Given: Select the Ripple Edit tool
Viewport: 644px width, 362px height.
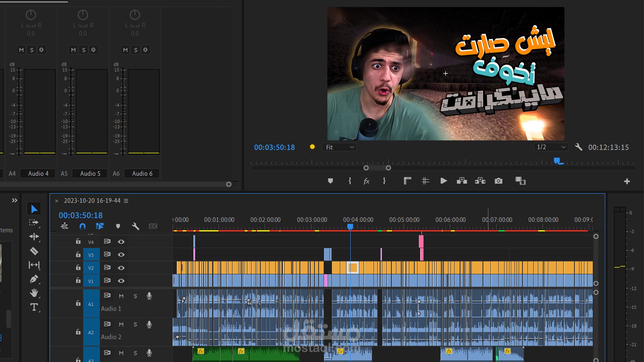Looking at the screenshot, I should [34, 237].
